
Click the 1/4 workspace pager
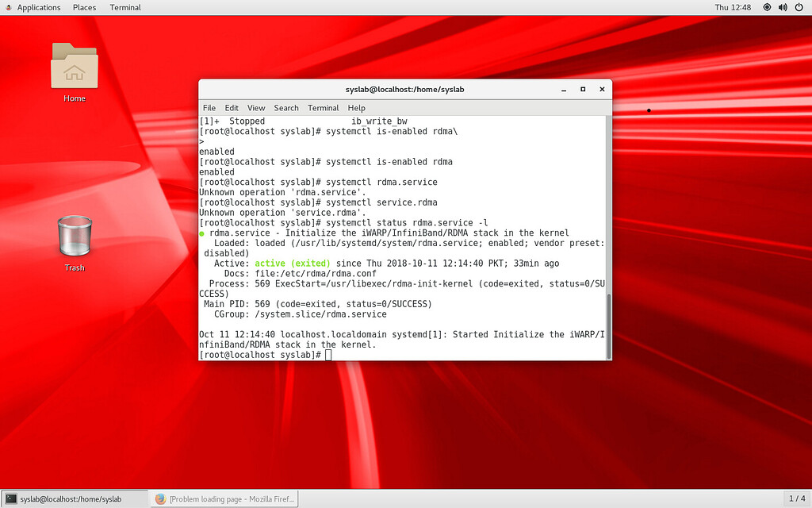click(795, 498)
